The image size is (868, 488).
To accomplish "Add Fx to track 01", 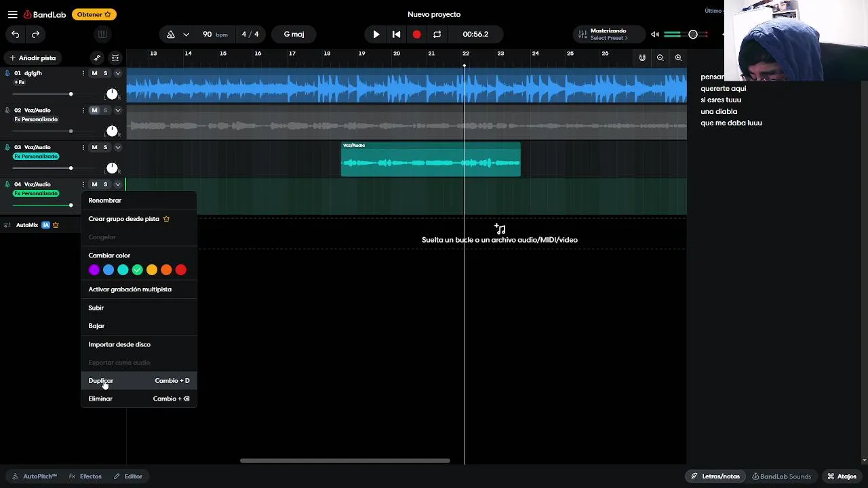I will [20, 83].
